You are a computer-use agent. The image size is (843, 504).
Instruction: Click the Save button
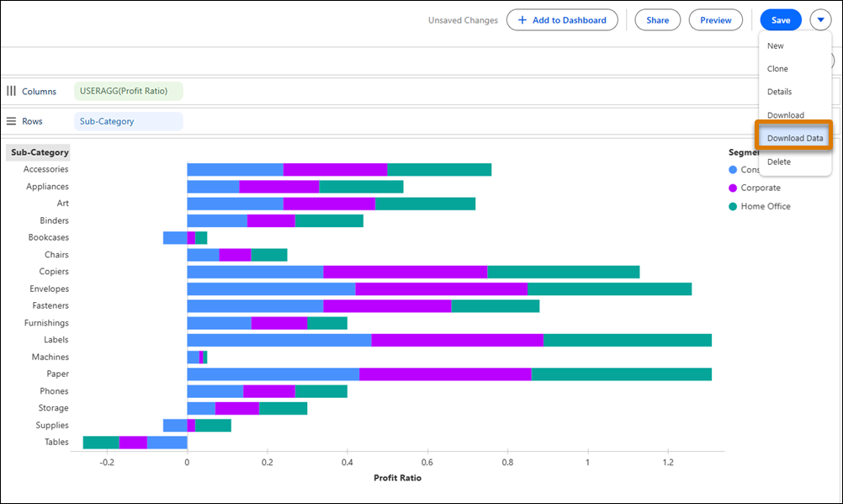pos(781,20)
